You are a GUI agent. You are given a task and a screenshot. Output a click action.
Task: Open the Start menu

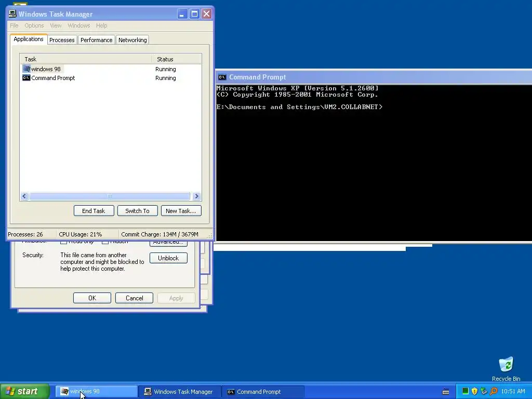(x=25, y=391)
